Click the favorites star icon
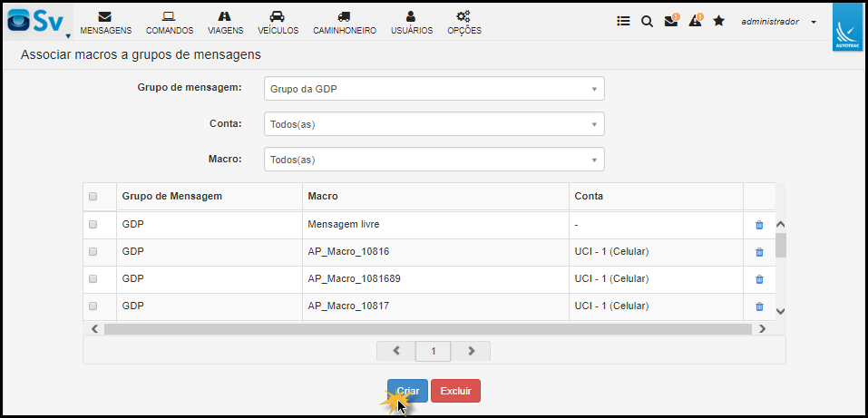The image size is (868, 418). pyautogui.click(x=718, y=21)
